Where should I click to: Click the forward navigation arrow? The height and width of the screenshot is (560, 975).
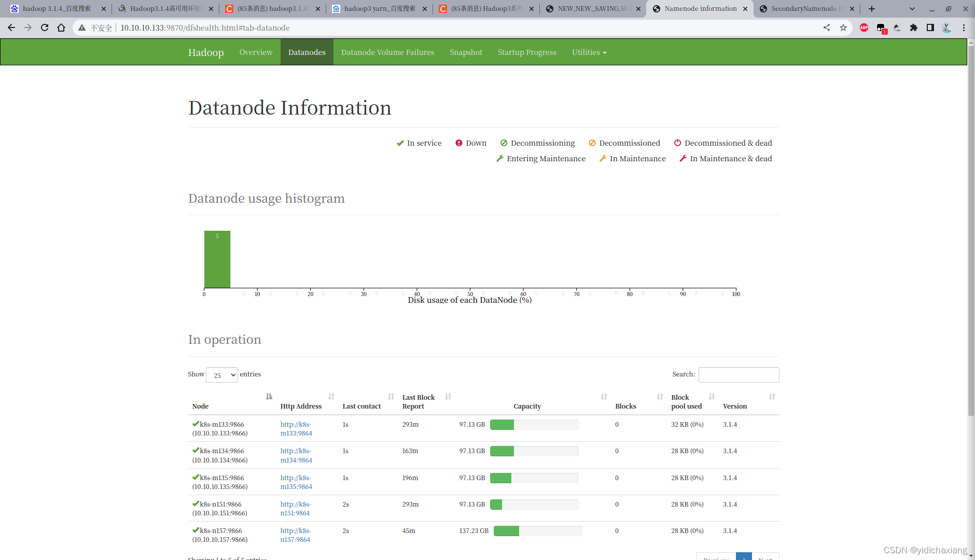click(x=28, y=27)
